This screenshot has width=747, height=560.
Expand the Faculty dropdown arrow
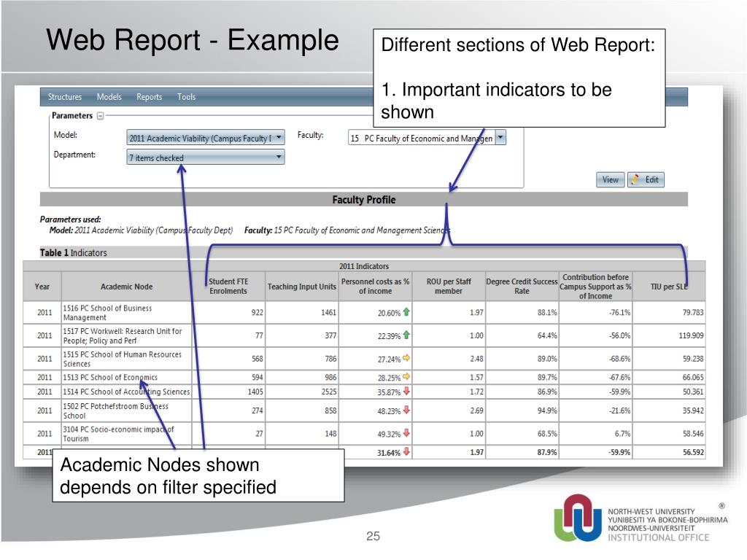(x=500, y=138)
